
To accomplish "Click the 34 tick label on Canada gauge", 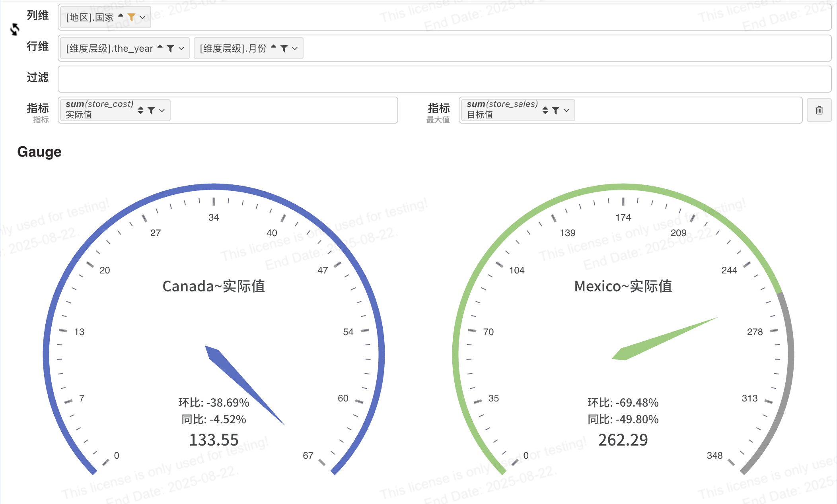I will tap(214, 217).
